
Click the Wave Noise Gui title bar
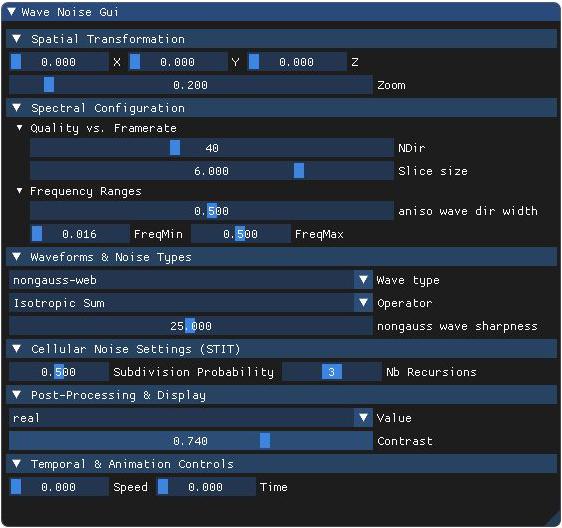[x=281, y=12]
